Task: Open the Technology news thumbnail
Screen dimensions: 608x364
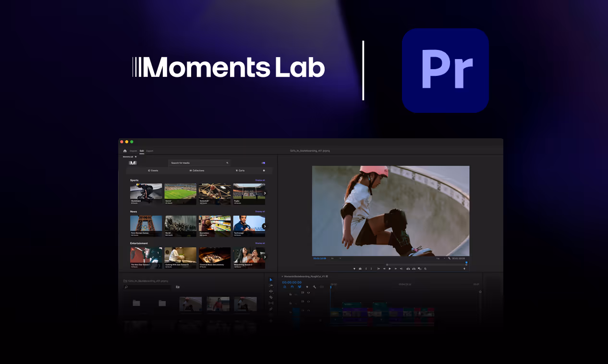Action: point(249,226)
